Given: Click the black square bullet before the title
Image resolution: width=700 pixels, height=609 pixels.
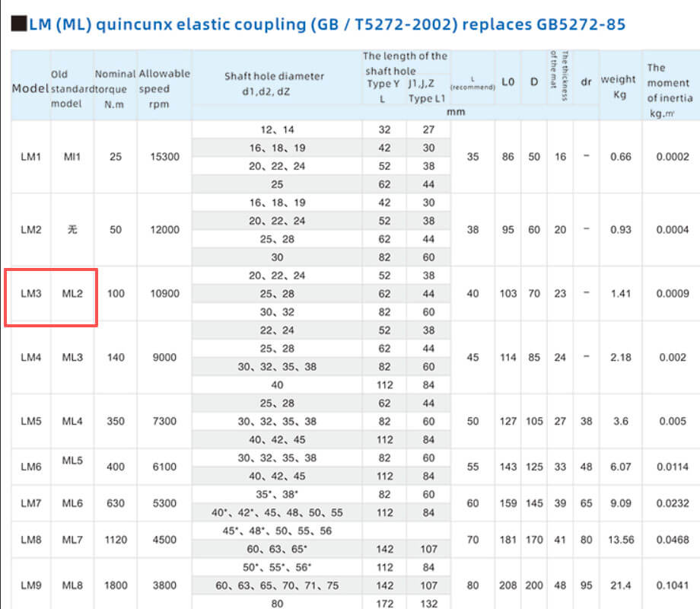Looking at the screenshot, I should click(19, 25).
